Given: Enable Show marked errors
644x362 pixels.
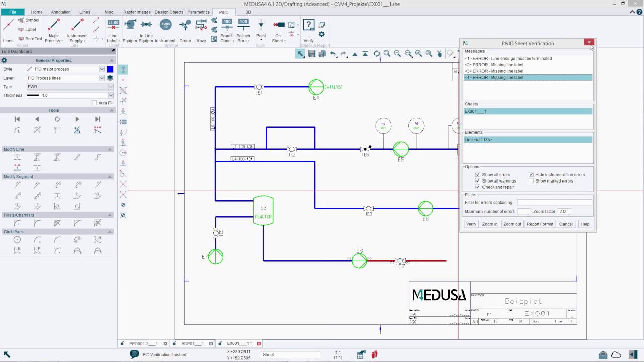Looking at the screenshot, I should click(x=531, y=181).
